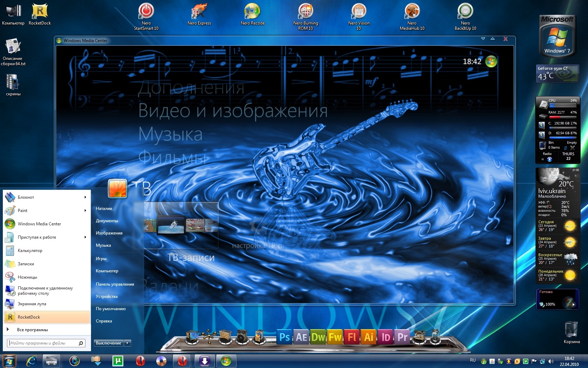Open Записки from the Start menu
This screenshot has height=368, width=588.
pyautogui.click(x=47, y=264)
